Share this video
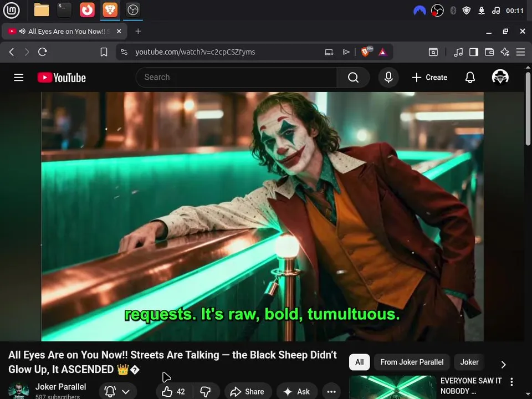The width and height of the screenshot is (532, 399). coord(248,392)
